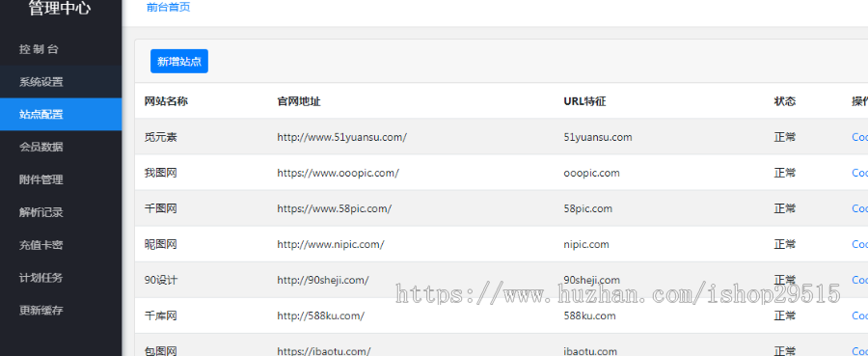Open the 控制台 sidebar menu
Image resolution: width=868 pixels, height=356 pixels.
click(x=61, y=49)
